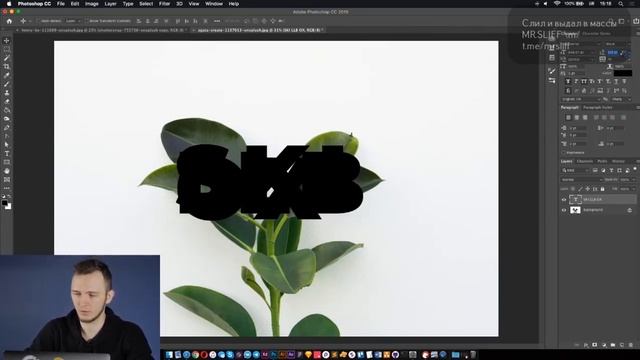This screenshot has height=360, width=640.
Task: Open Telegram from the Dock
Action: (x=256, y=355)
